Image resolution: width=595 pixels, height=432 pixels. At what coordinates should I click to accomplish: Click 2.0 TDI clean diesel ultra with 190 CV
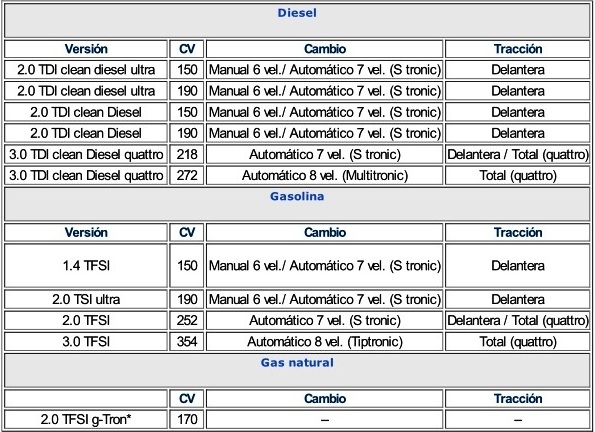click(86, 91)
